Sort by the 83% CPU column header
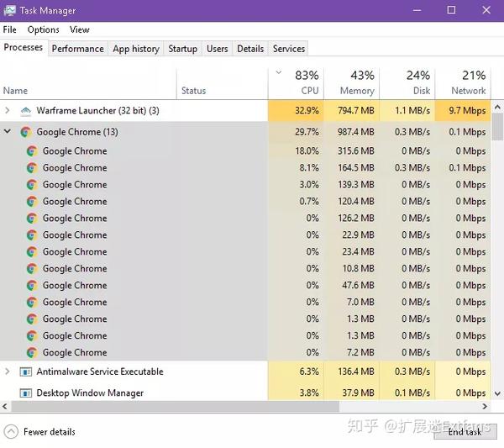This screenshot has height=448, width=504. coord(296,83)
